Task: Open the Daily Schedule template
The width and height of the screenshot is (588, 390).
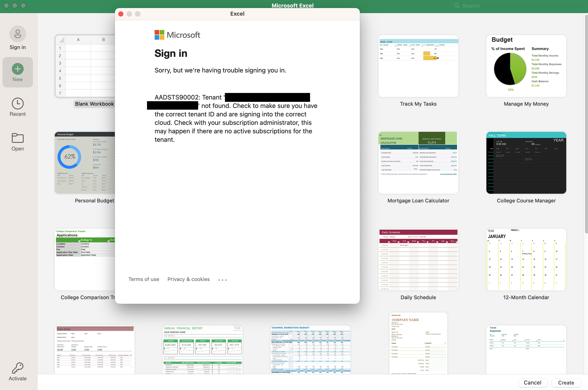Action: point(418,259)
